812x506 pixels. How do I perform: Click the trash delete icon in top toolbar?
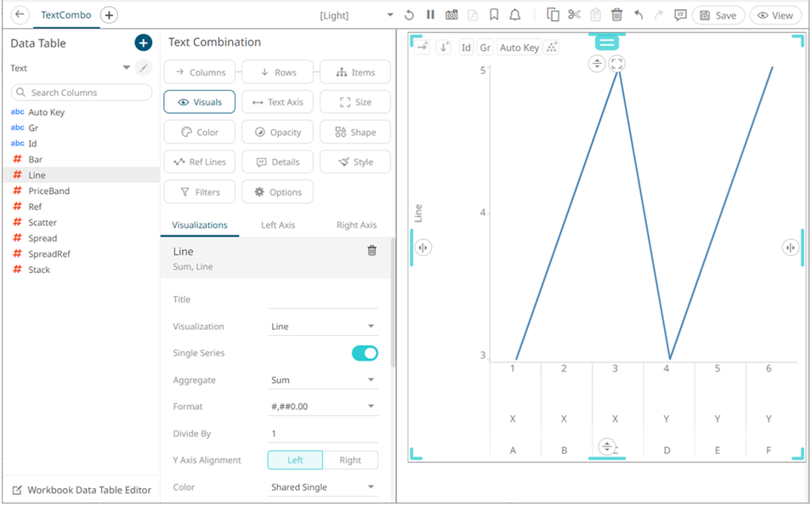616,15
